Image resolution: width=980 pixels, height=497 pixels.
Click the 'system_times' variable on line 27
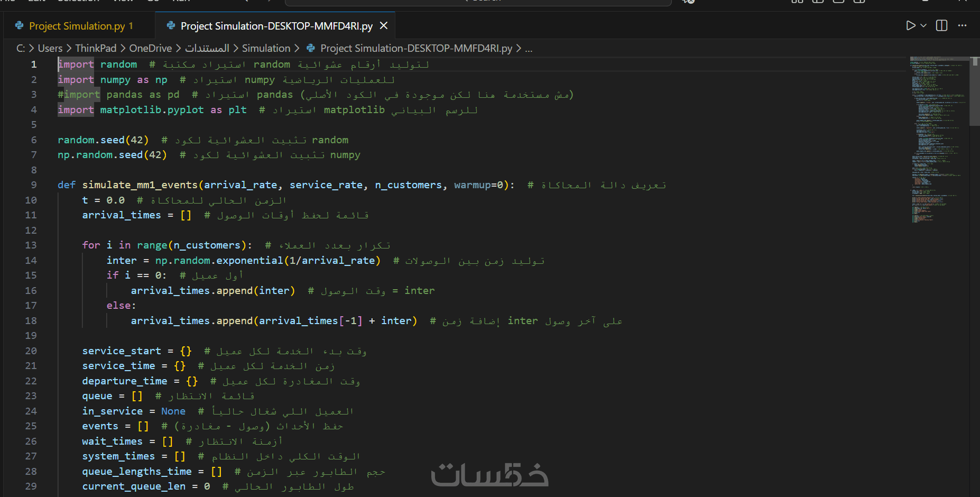tap(118, 456)
